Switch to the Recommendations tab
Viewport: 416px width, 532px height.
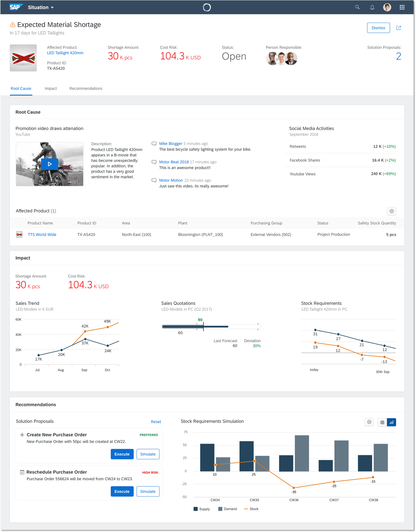tap(86, 89)
